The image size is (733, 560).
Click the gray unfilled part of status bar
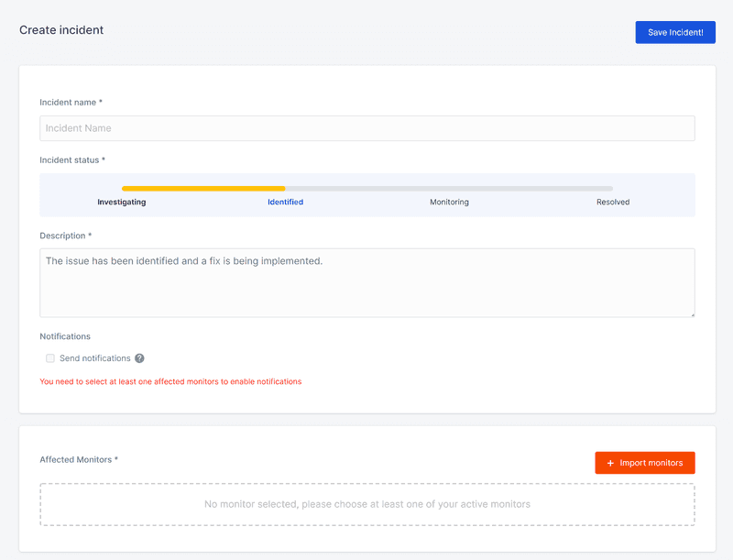click(x=449, y=189)
